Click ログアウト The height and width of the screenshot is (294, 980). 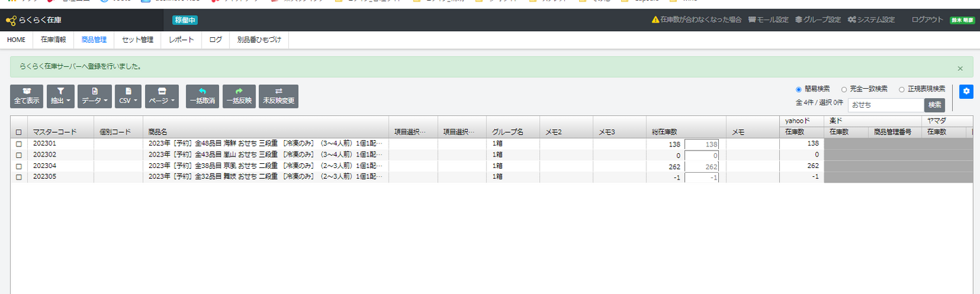(x=927, y=20)
